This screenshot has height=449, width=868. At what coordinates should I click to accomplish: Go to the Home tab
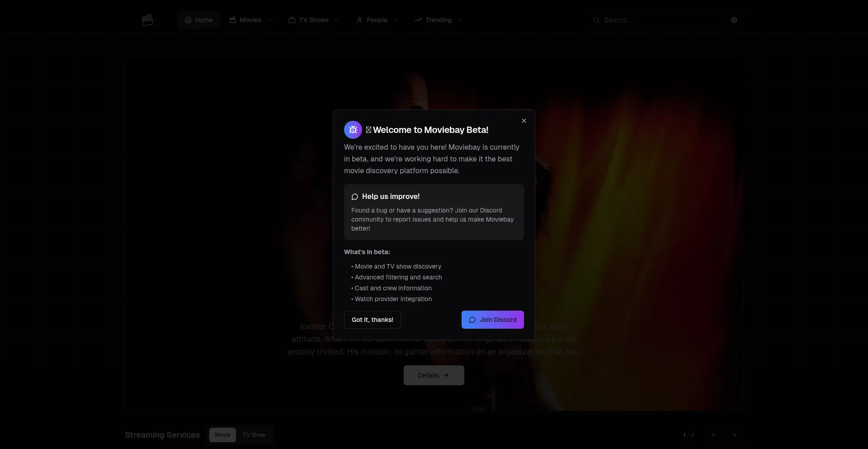click(x=198, y=20)
